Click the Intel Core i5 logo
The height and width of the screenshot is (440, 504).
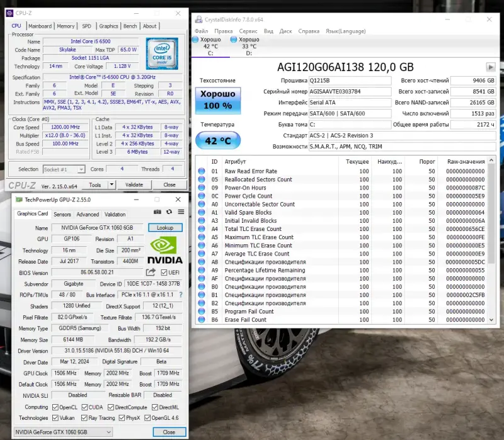(x=162, y=54)
